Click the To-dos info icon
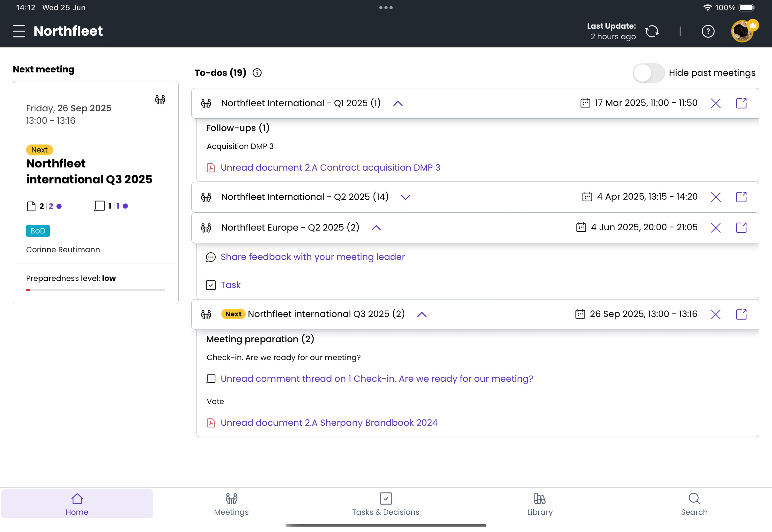Screen dimensions: 772x532 tap(257, 73)
